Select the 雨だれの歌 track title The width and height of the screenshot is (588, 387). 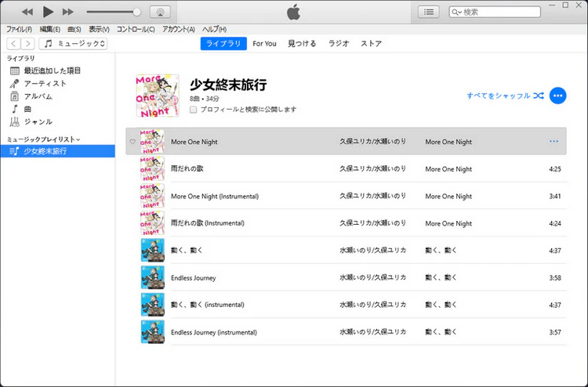coord(187,168)
